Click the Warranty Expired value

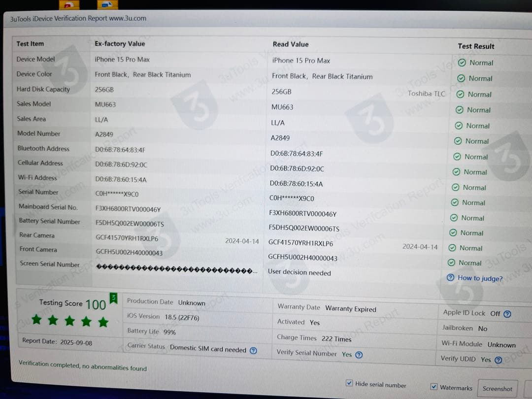click(351, 309)
